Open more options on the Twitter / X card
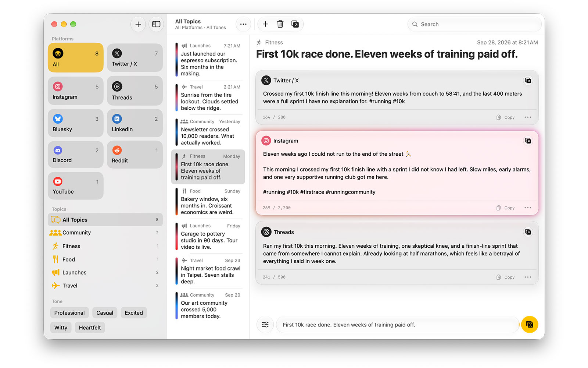588x368 pixels. pos(528,117)
